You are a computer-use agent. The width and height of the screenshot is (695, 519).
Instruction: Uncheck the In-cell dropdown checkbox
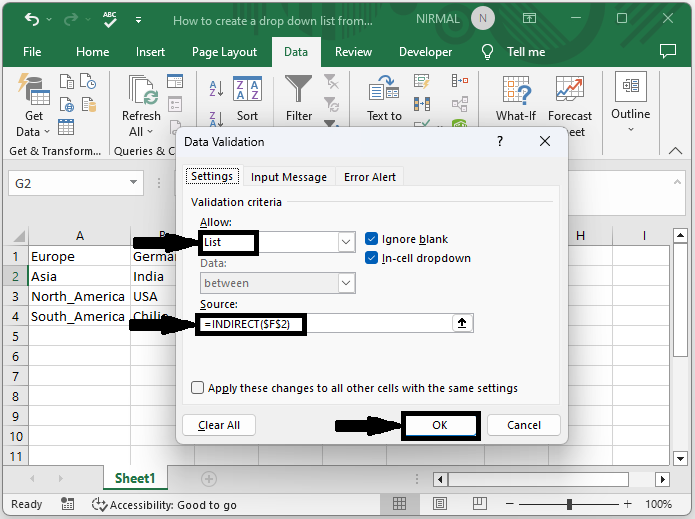(371, 258)
